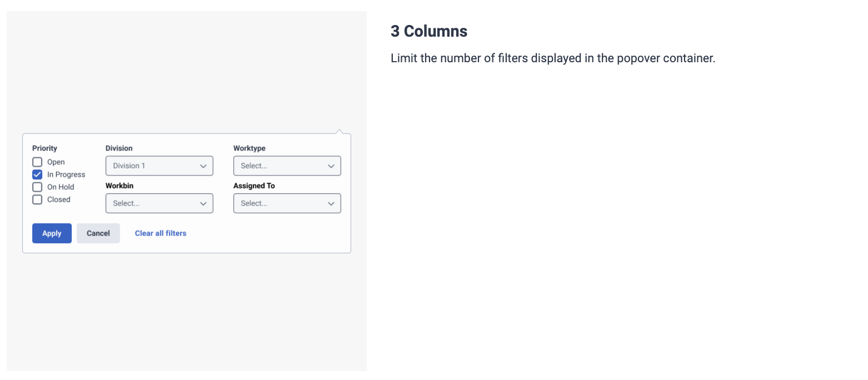Click the blue checkmark on In Progress
The height and width of the screenshot is (380, 868).
coord(37,174)
